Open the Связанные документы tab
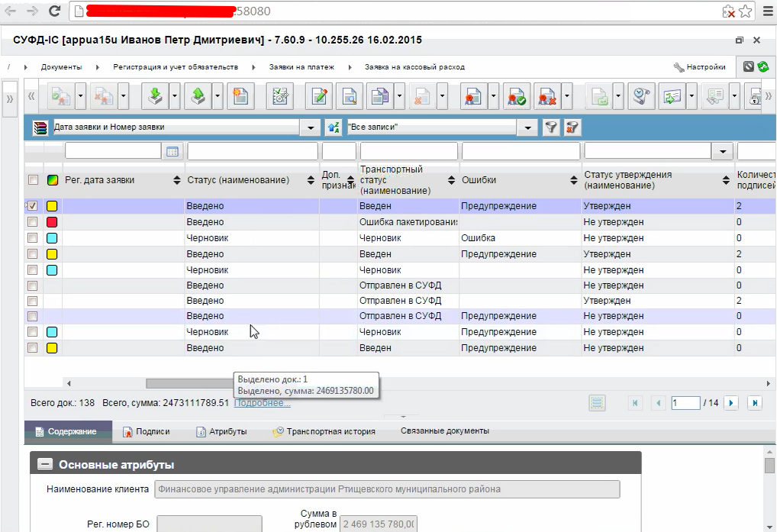 tap(445, 431)
